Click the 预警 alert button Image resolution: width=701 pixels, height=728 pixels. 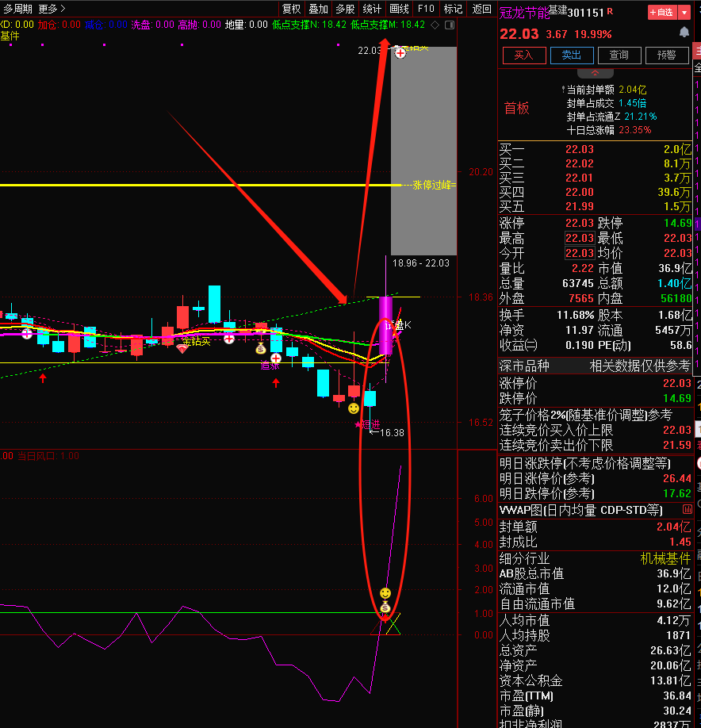pos(667,56)
